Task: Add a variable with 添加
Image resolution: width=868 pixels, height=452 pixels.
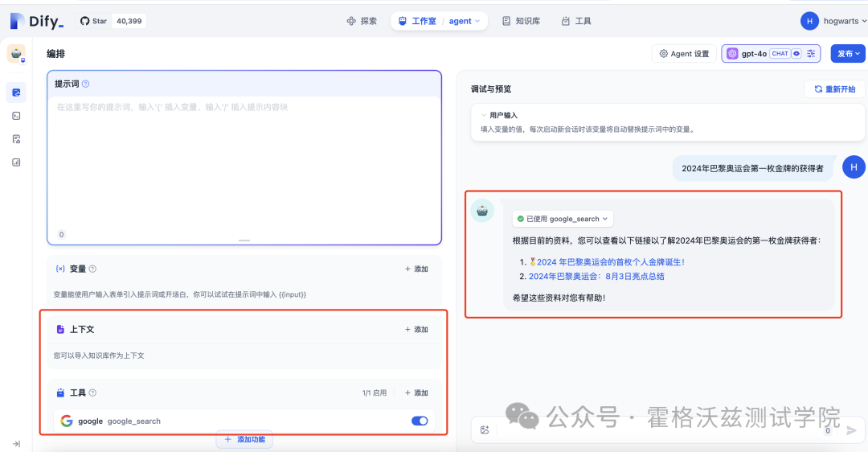Action: 416,269
